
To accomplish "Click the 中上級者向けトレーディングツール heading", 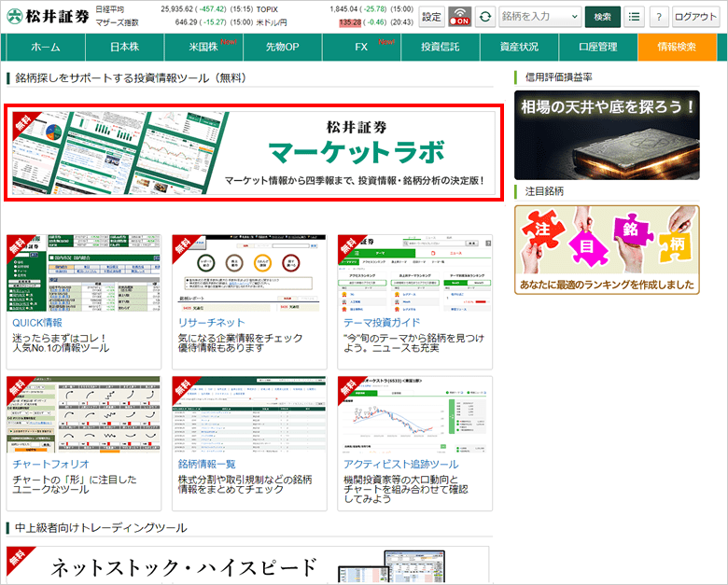I will [x=101, y=527].
